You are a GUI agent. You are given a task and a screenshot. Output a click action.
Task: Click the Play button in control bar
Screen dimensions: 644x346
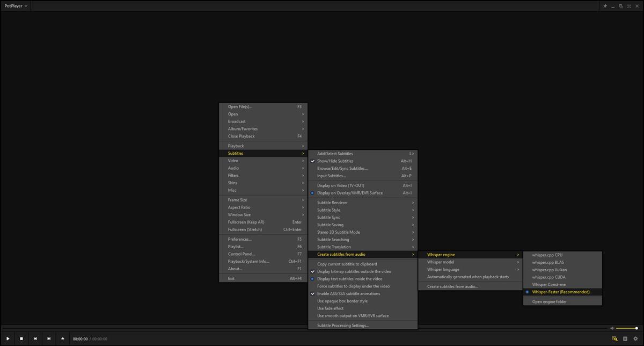coord(8,338)
